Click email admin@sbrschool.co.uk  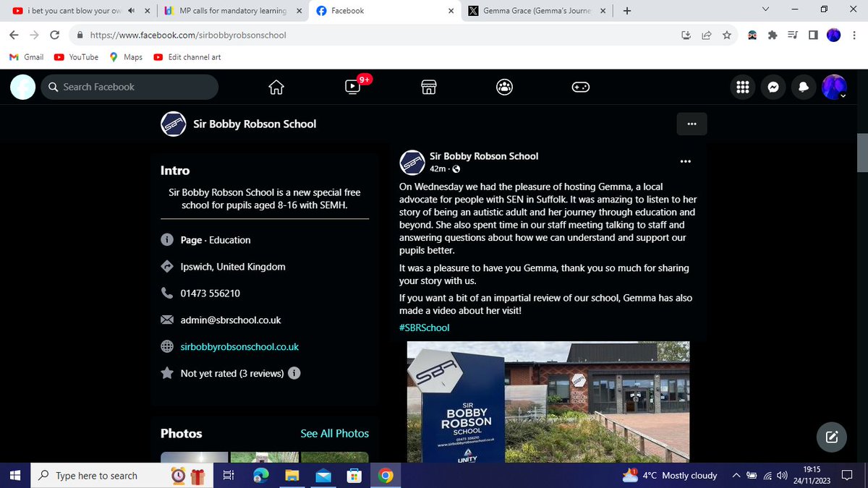pos(231,320)
